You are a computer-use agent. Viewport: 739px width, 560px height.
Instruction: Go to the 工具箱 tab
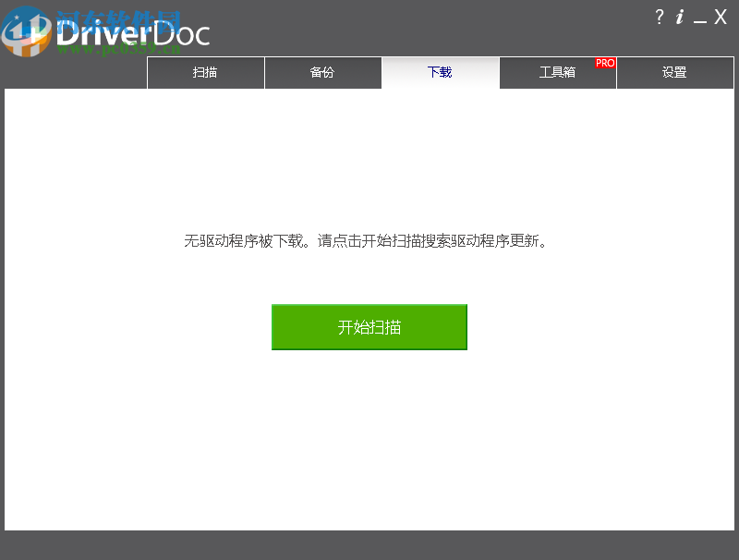click(558, 73)
